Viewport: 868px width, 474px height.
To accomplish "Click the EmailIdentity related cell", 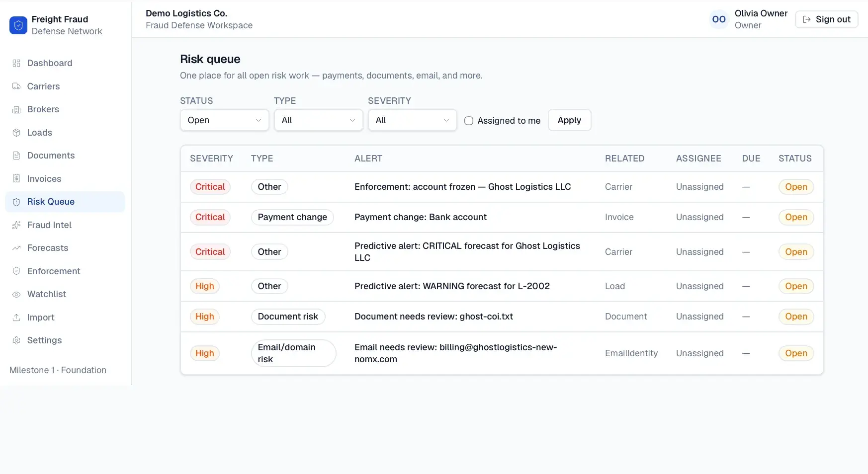I will point(631,353).
